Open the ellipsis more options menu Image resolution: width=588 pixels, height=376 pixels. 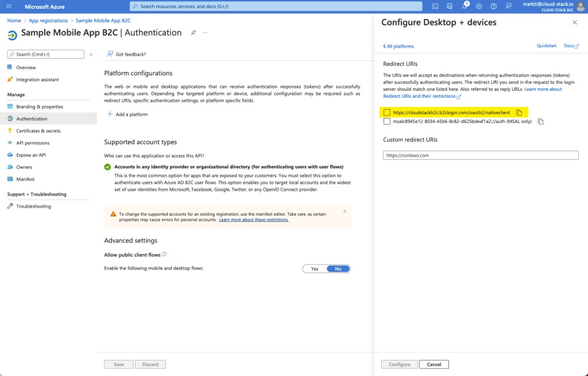tap(205, 33)
